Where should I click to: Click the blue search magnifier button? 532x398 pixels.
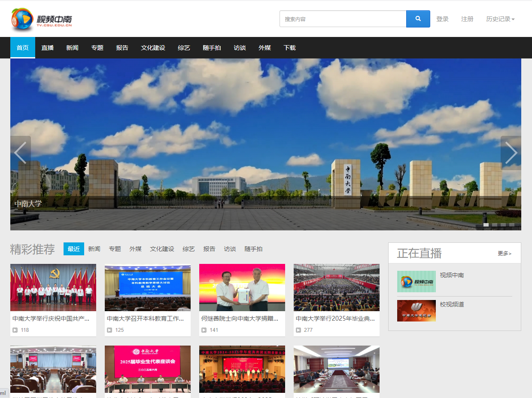pyautogui.click(x=418, y=19)
